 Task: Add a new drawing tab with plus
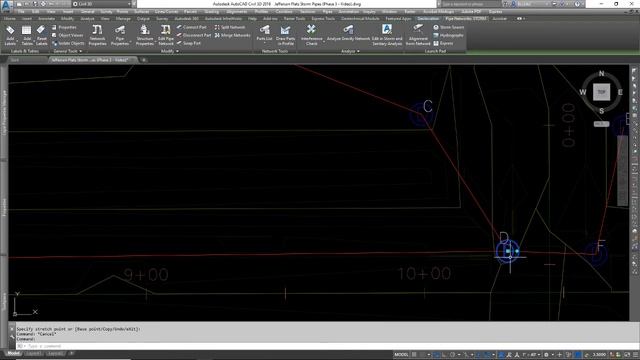tap(143, 60)
